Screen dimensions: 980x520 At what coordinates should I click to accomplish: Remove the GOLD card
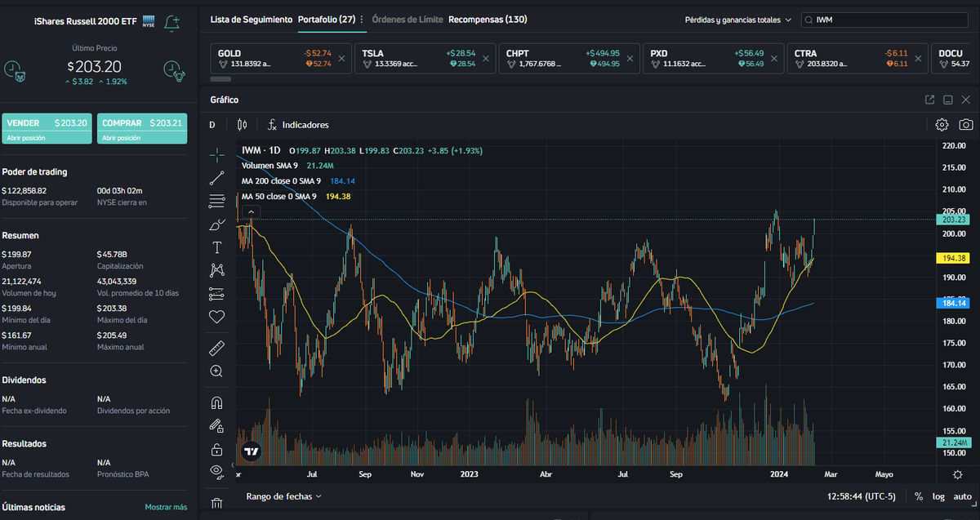click(x=341, y=59)
